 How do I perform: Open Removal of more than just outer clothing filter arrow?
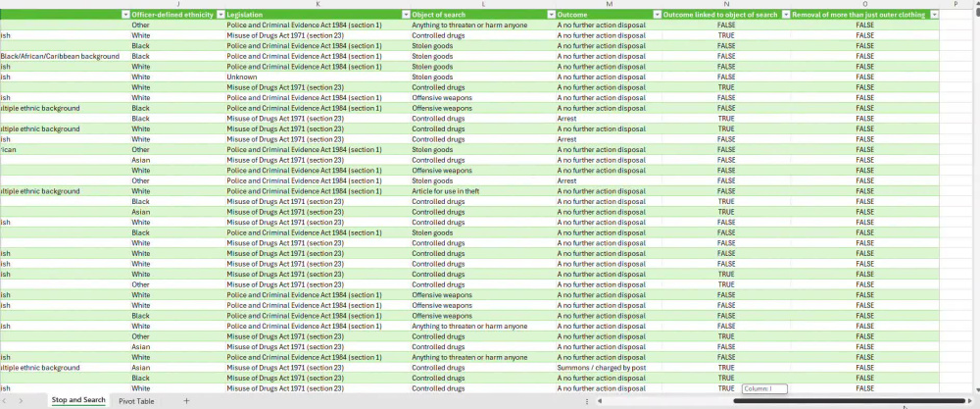point(934,15)
